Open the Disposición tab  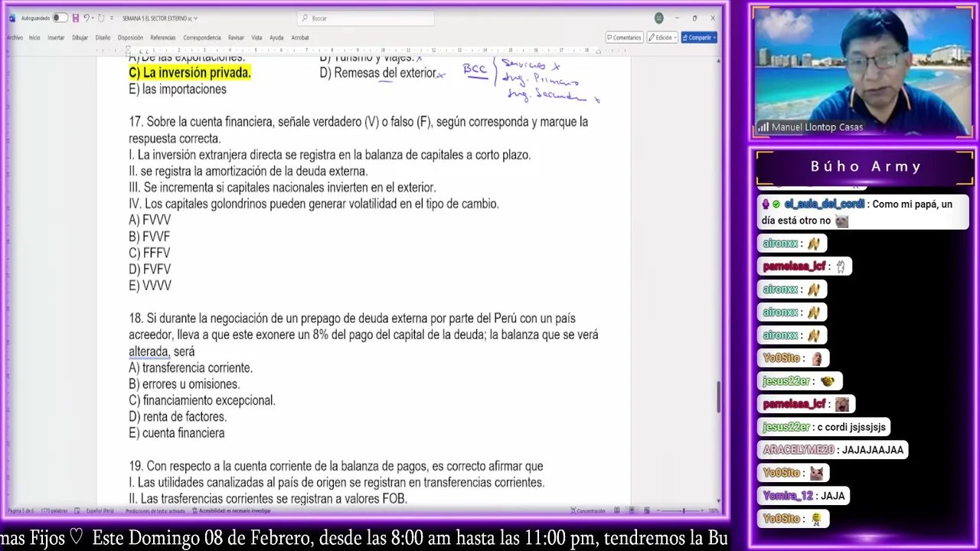(x=131, y=37)
